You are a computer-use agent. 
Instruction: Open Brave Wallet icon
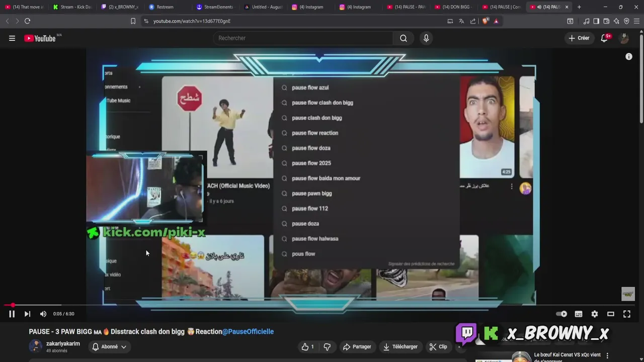click(606, 21)
